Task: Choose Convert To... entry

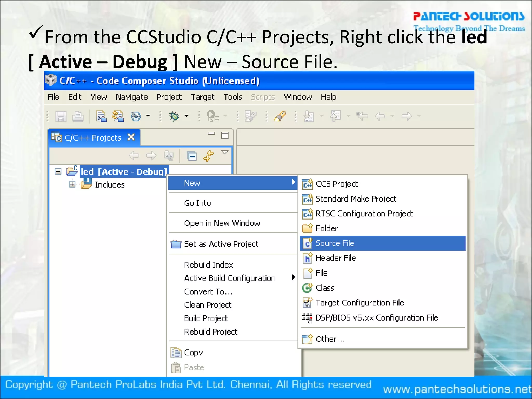Action: 233,291
